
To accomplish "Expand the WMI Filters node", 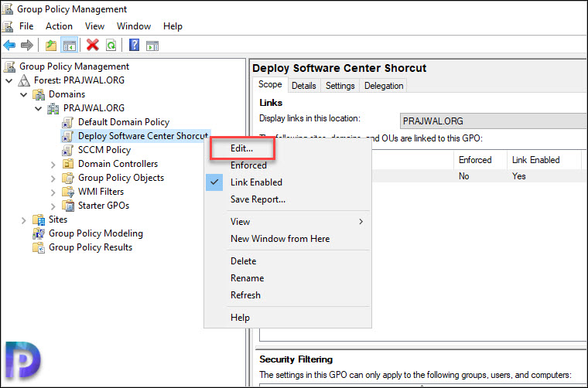I will pos(53,192).
